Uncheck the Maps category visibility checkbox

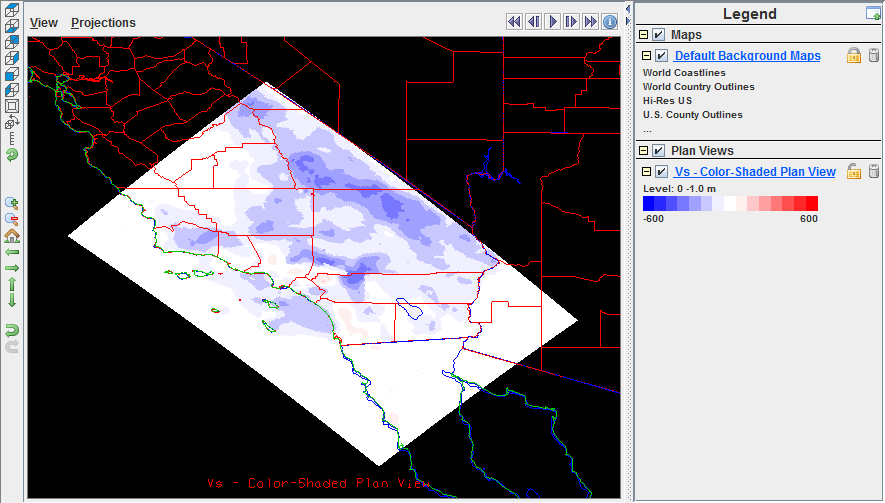point(658,35)
